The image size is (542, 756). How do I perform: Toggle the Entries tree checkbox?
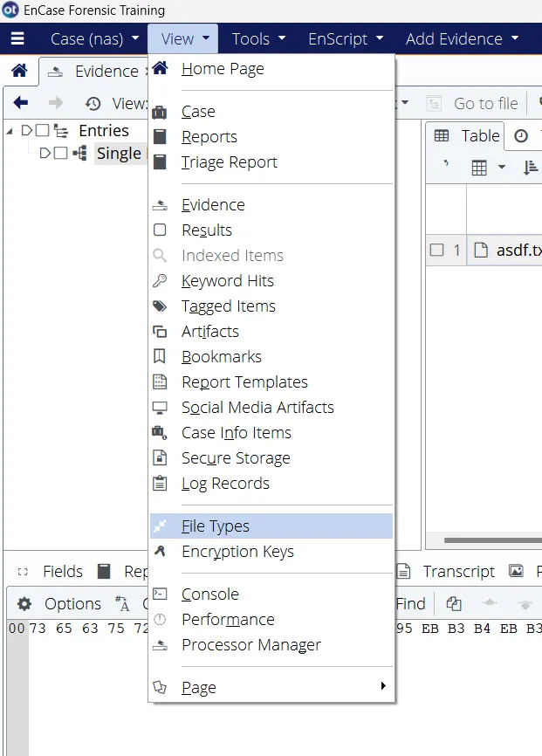[43, 130]
